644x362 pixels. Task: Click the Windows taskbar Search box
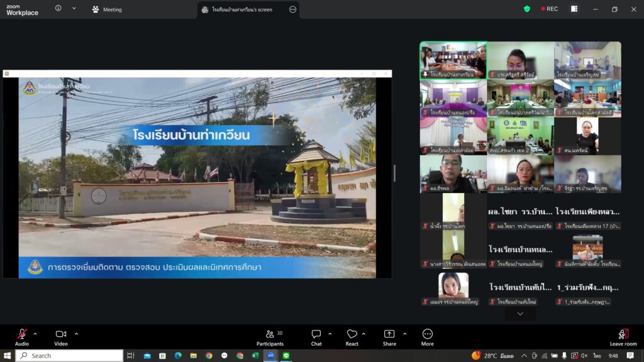pyautogui.click(x=69, y=356)
